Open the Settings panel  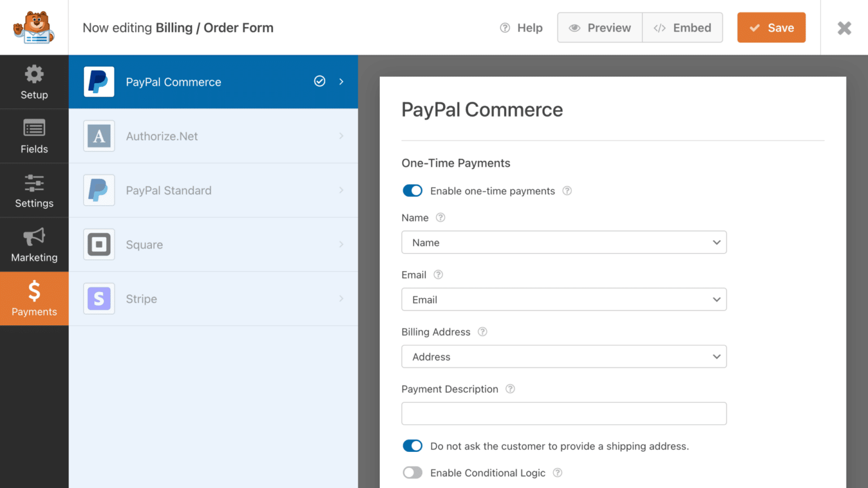point(34,190)
